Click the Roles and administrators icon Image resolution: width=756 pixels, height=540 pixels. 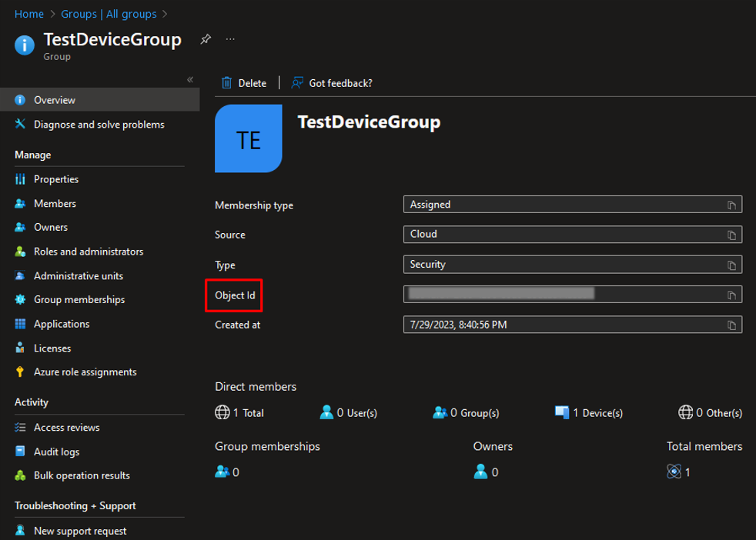(x=20, y=252)
